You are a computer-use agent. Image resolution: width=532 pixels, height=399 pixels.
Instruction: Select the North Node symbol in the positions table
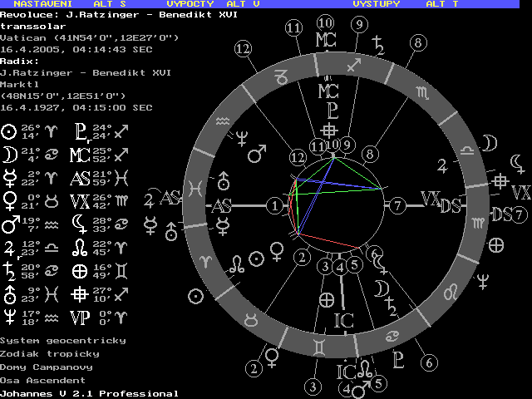pos(81,246)
